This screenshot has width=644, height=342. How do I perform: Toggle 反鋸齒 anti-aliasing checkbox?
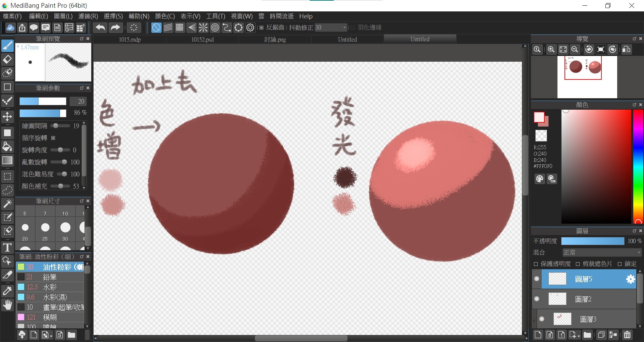[x=262, y=27]
